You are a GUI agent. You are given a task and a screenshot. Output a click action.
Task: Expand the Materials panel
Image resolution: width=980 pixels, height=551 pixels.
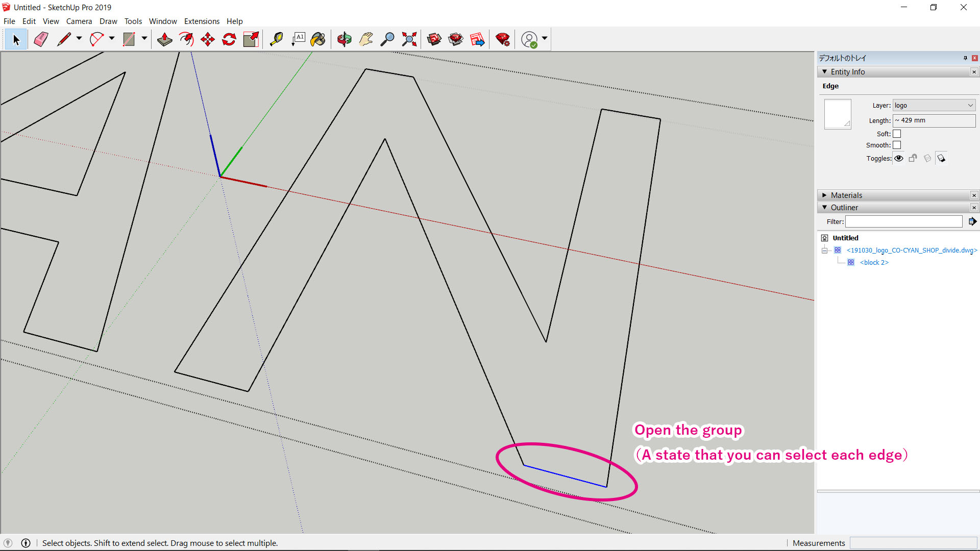[824, 195]
